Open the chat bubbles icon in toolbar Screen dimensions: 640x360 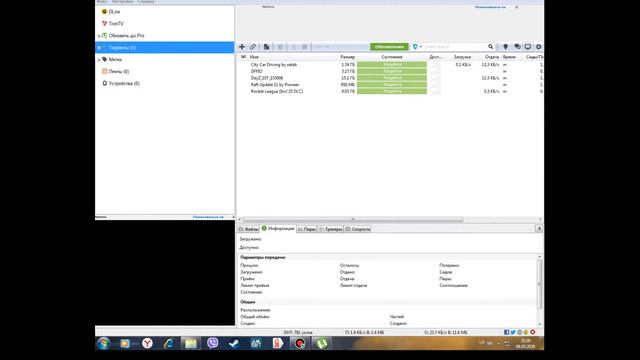point(517,47)
